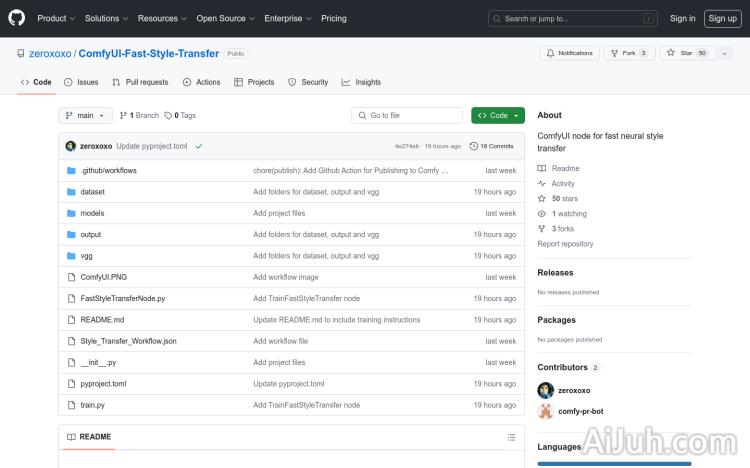Open the main branch dropdown
This screenshot has height=468, width=750.
[85, 115]
